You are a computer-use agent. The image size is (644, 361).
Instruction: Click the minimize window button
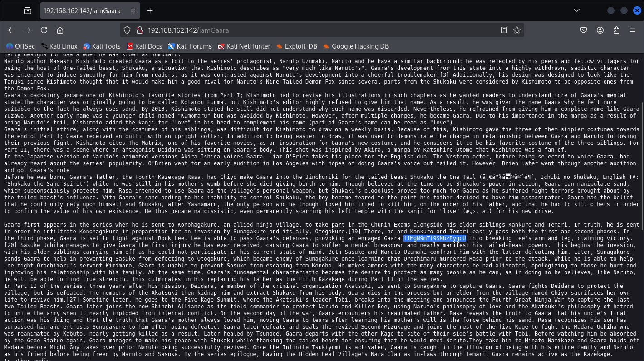pos(611,10)
